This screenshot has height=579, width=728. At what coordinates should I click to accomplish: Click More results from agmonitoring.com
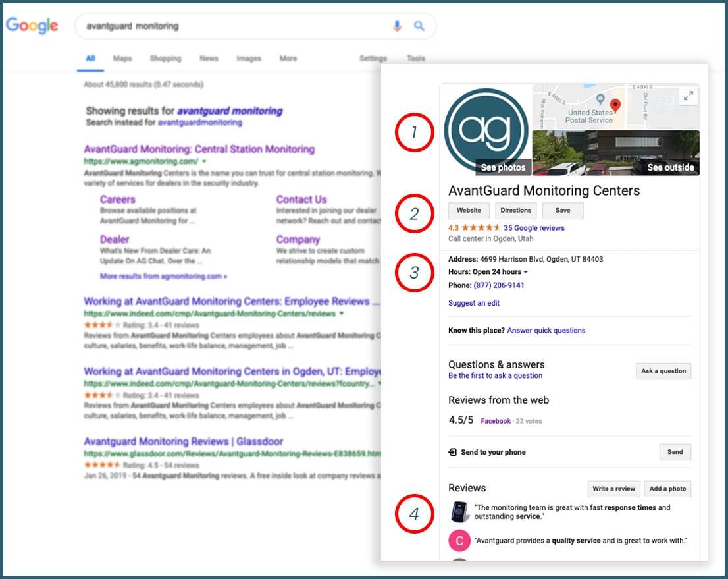click(163, 276)
